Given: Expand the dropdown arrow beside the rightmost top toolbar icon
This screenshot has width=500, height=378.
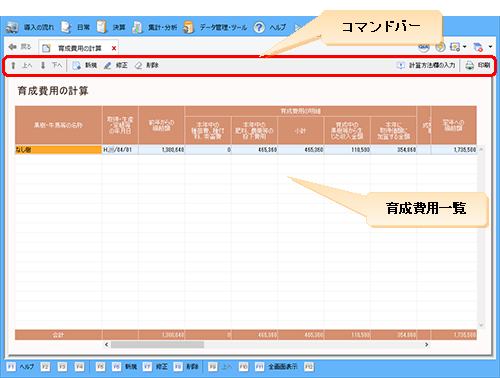Looking at the screenshot, I should tap(490, 47).
